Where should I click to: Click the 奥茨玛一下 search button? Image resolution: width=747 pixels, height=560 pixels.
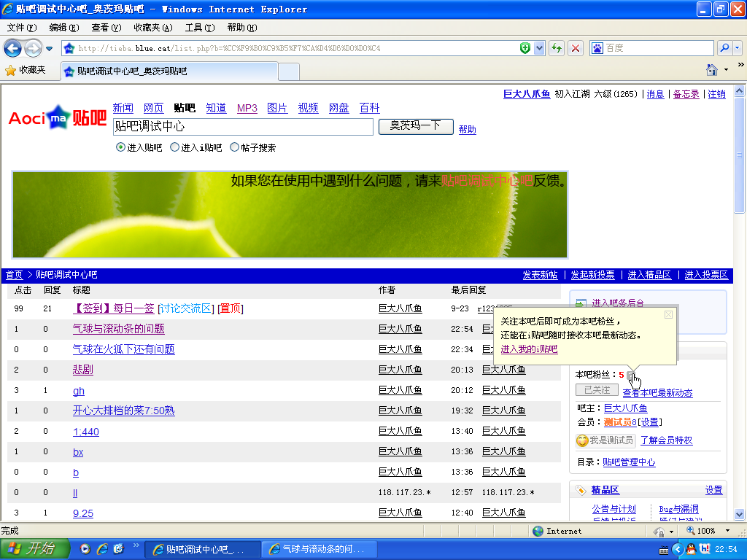(x=416, y=126)
